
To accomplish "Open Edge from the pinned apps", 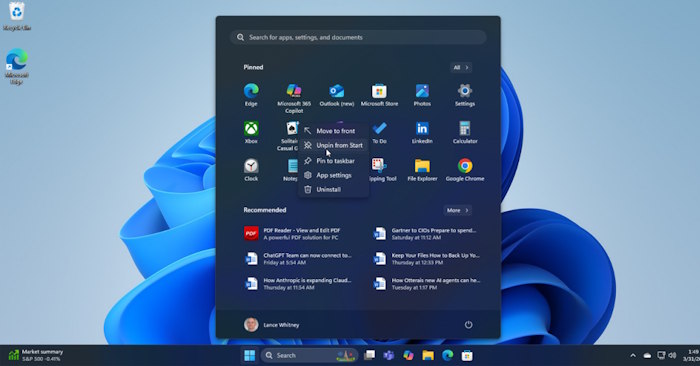I will coord(251,95).
